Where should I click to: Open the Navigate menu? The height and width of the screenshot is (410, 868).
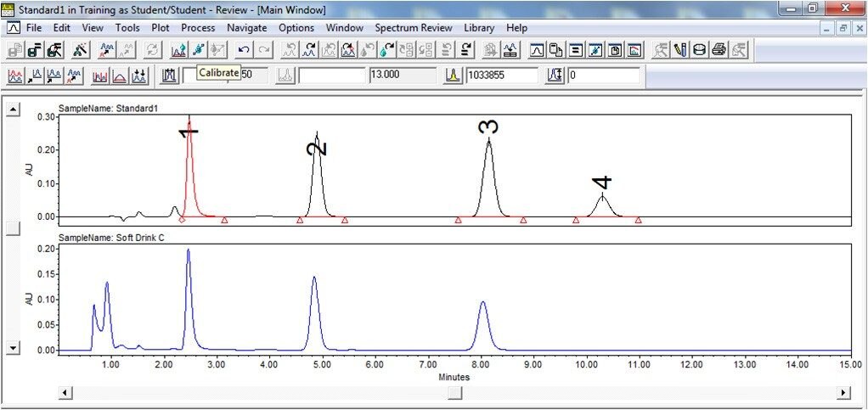point(247,28)
